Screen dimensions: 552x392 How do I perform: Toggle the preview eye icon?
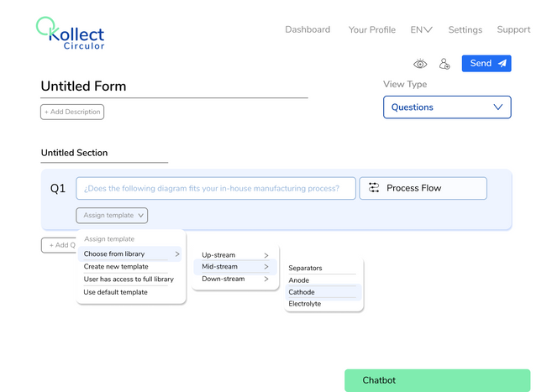(420, 64)
